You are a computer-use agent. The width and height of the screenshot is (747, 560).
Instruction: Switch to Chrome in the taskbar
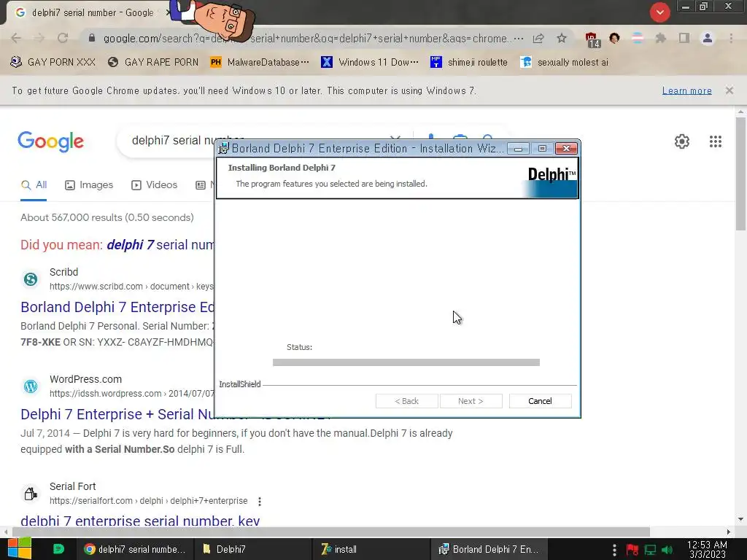[135, 549]
